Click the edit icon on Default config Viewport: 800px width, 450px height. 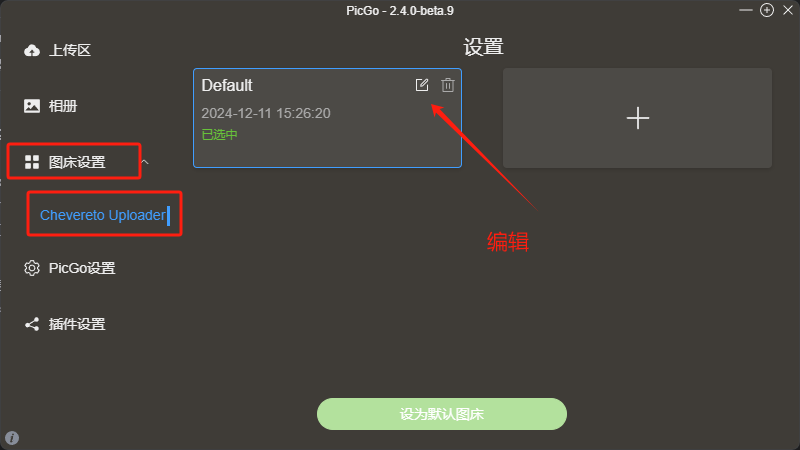click(422, 85)
